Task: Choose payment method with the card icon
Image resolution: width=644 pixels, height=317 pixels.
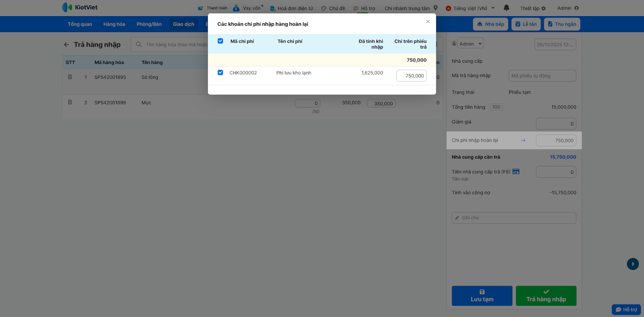Action: pos(516,171)
